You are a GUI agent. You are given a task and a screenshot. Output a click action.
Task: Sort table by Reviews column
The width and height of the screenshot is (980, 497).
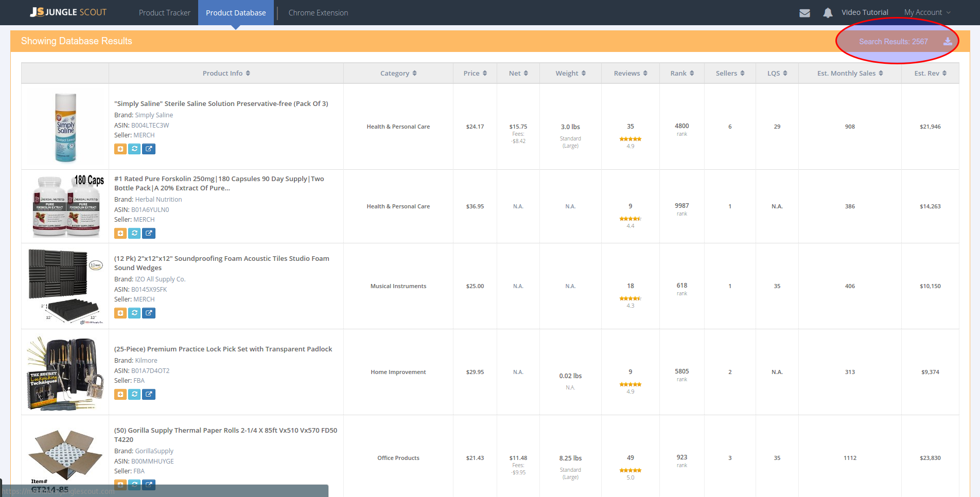(631, 73)
